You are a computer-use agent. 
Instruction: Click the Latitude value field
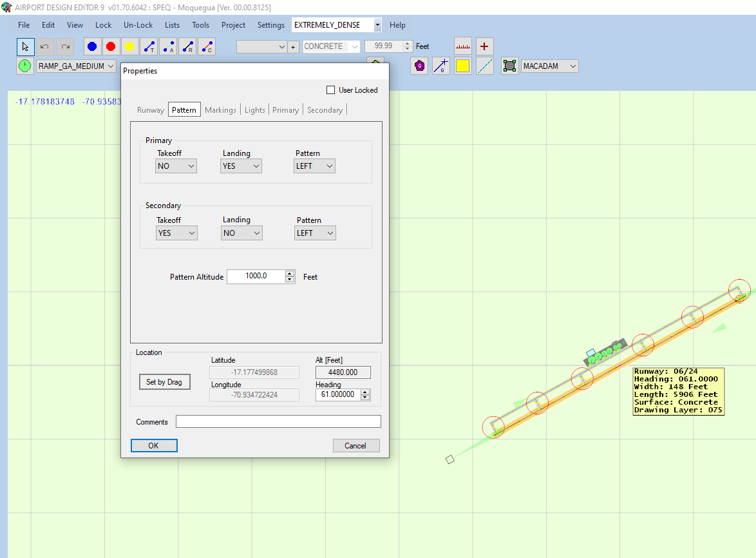[x=254, y=372]
